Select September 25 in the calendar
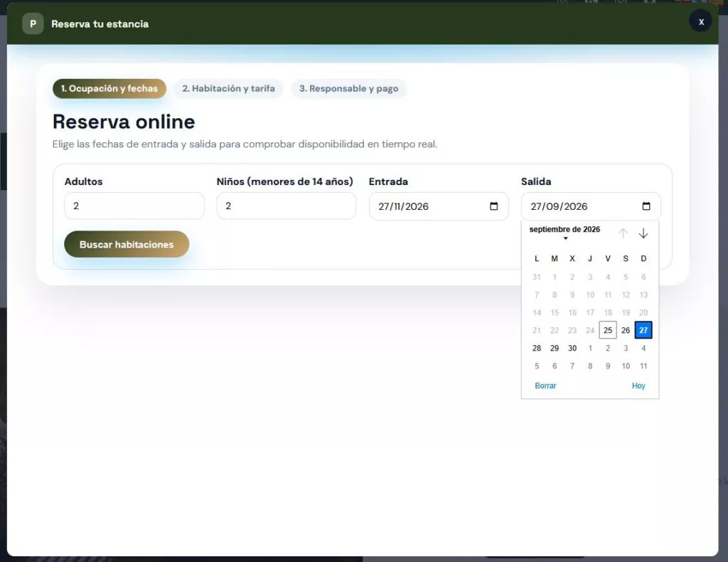The image size is (728, 562). 608,330
